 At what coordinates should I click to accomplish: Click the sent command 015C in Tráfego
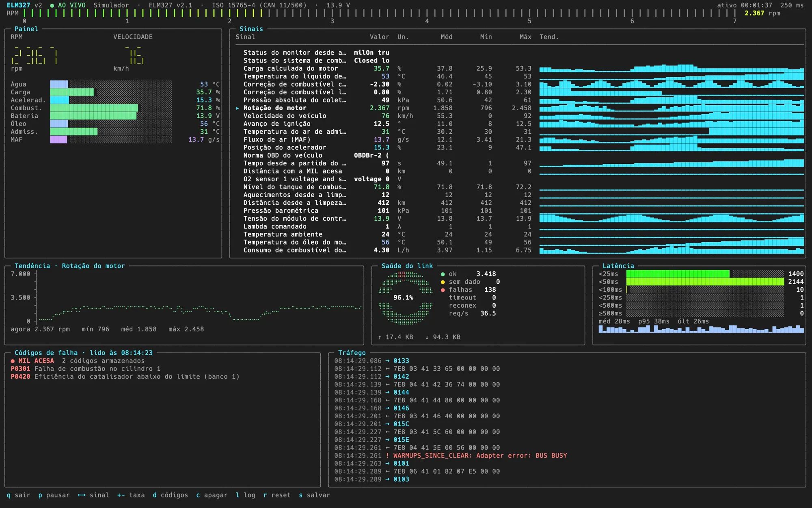401,424
